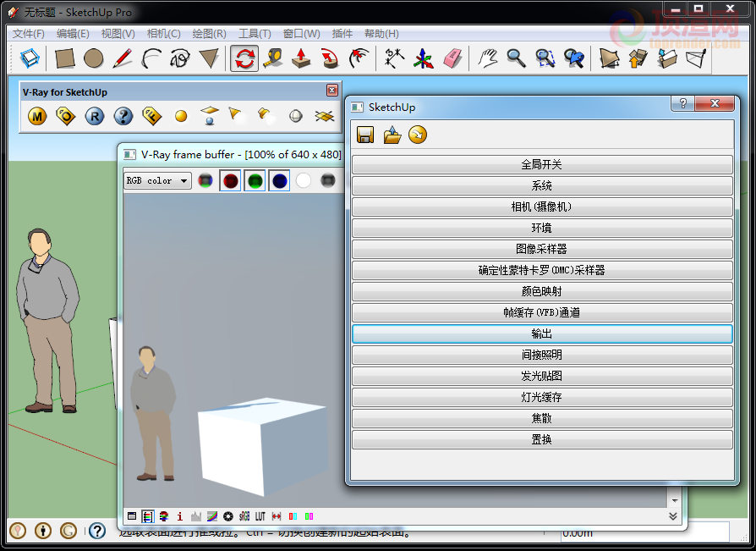Screen dimensions: 756x551
Task: Open the RGB color channel dropdown
Action: click(x=157, y=181)
